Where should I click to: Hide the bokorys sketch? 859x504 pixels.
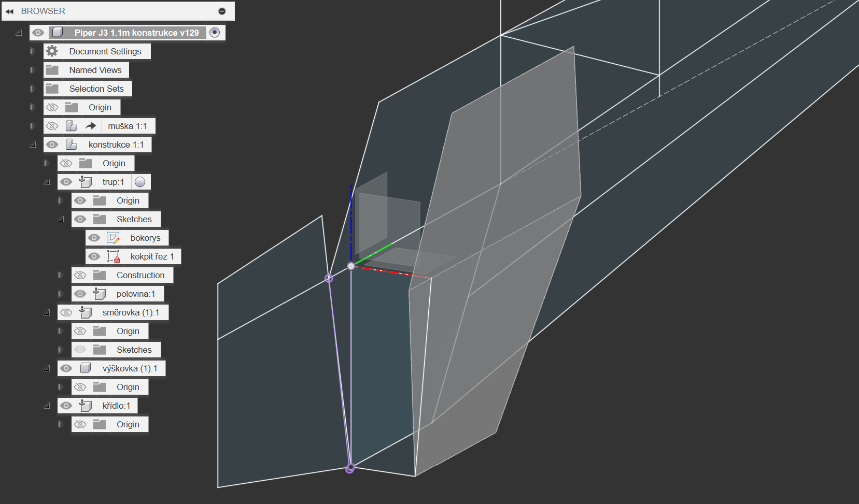94,238
